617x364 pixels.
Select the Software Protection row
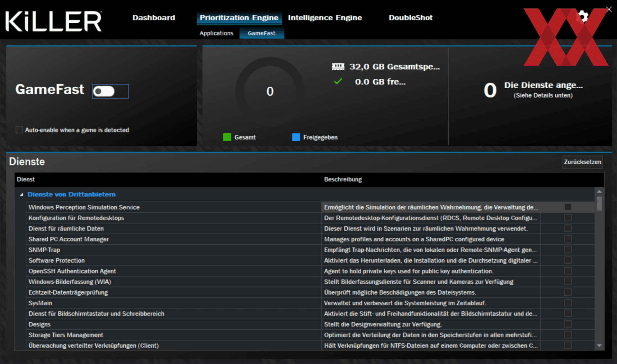tap(310, 260)
